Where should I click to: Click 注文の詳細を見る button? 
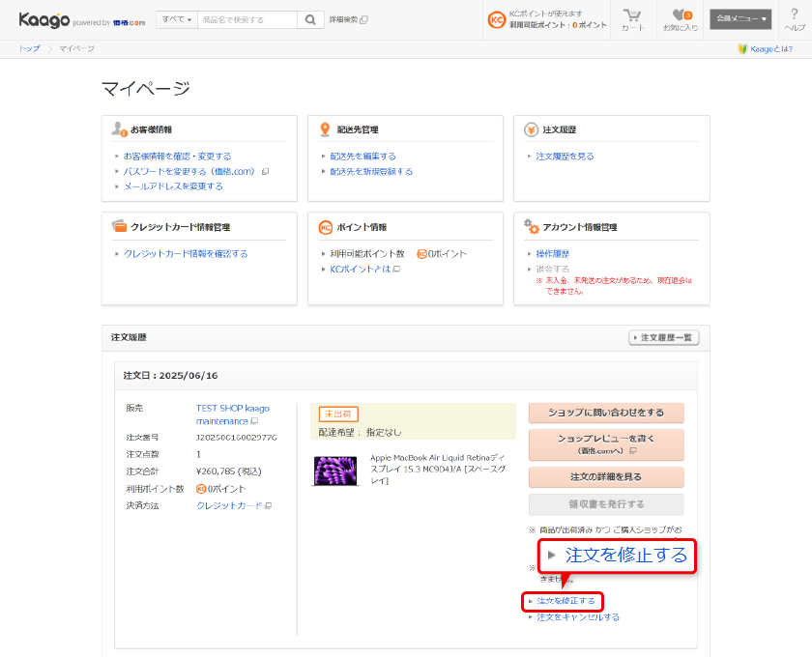click(606, 477)
